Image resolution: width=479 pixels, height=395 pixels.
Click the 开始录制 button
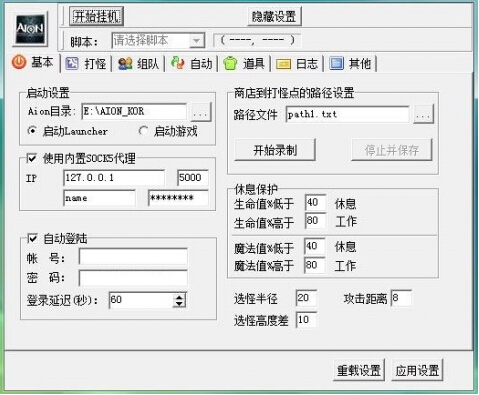coord(275,150)
